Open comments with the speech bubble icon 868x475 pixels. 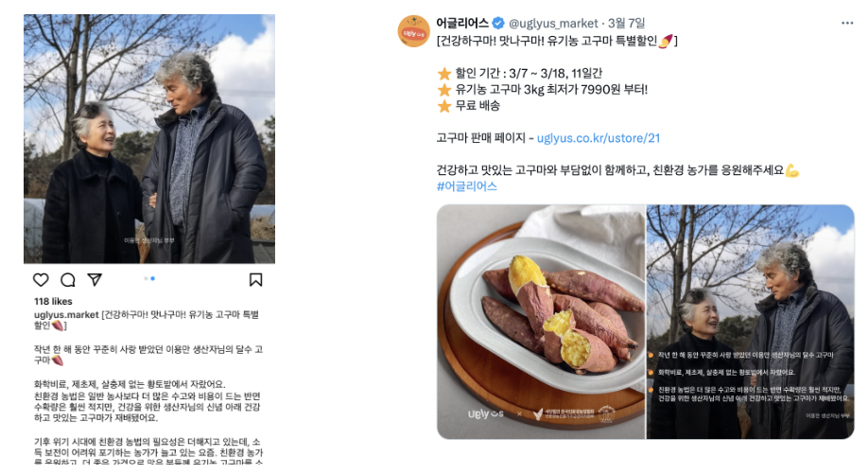(68, 280)
